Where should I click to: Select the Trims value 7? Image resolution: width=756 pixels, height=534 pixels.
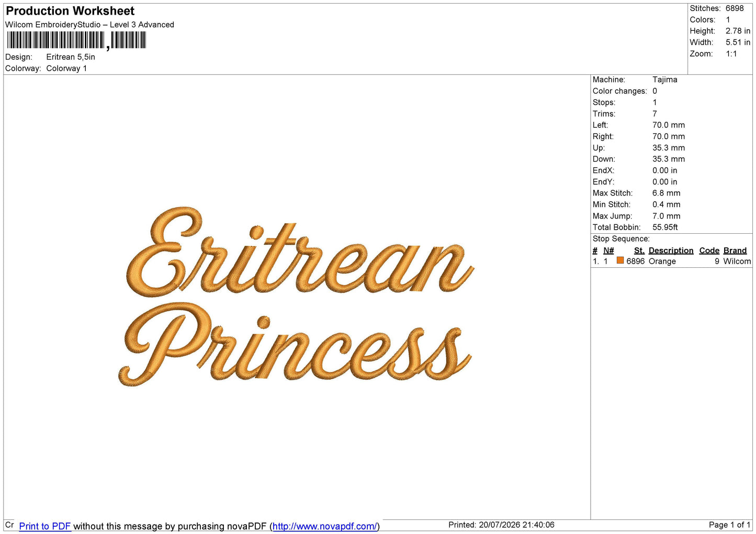click(655, 113)
